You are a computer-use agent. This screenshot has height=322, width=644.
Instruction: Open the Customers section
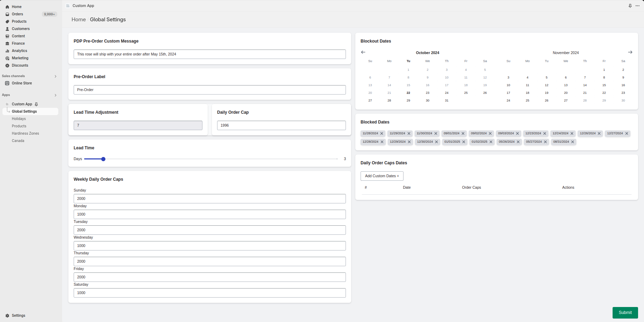coord(8,29)
